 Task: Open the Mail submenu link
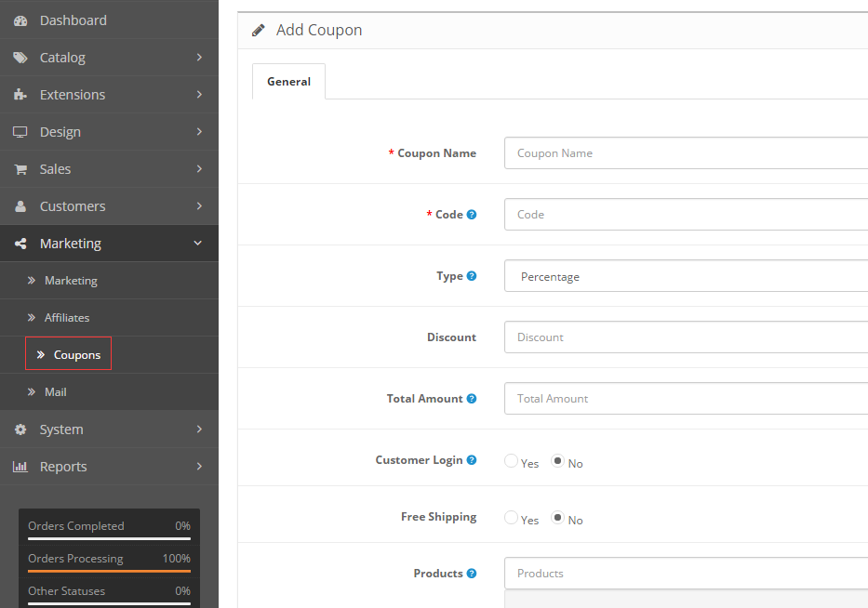(x=56, y=392)
